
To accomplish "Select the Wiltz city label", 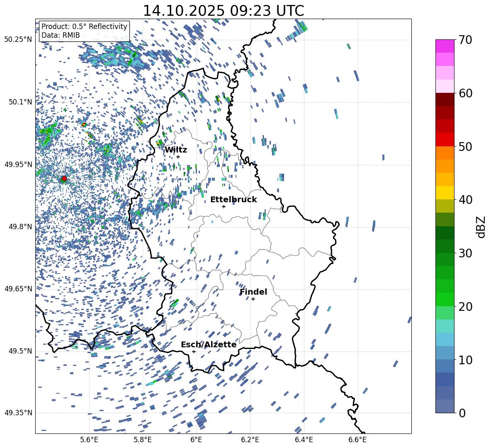I will coord(176,150).
